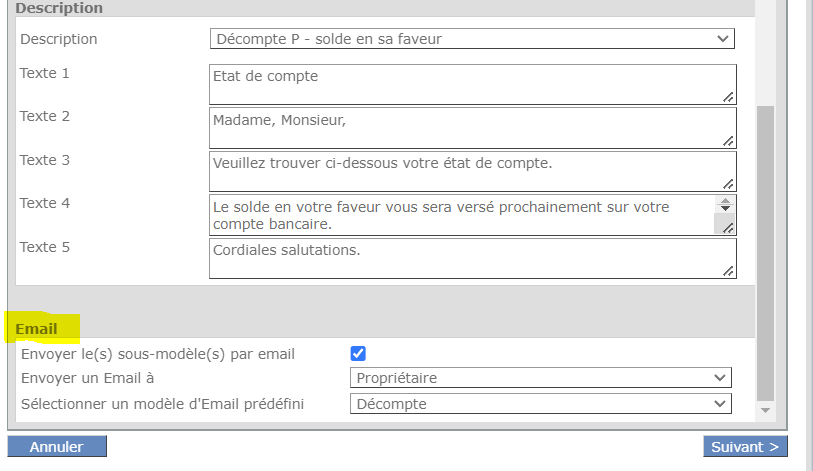Uncheck 'Envoyer le(s) sous-modèle(s) par email' checkbox

[x=358, y=353]
